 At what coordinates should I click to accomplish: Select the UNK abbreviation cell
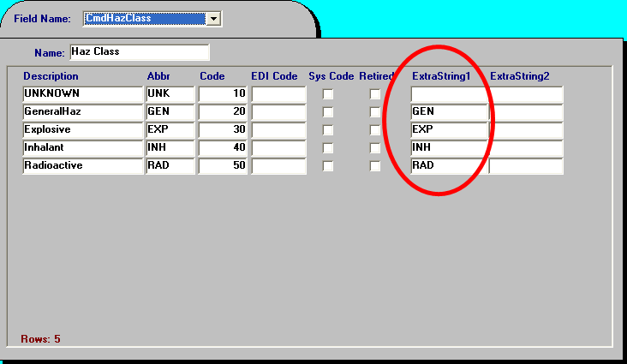[x=170, y=94]
